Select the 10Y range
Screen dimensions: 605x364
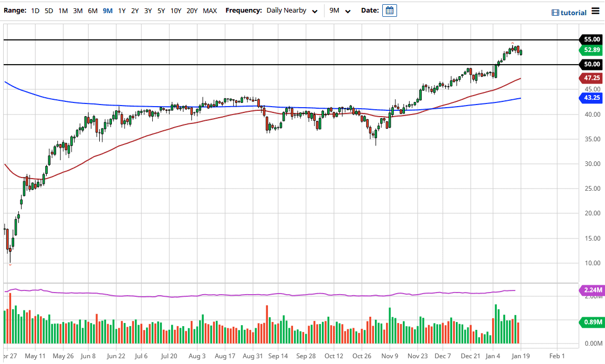[x=175, y=10]
